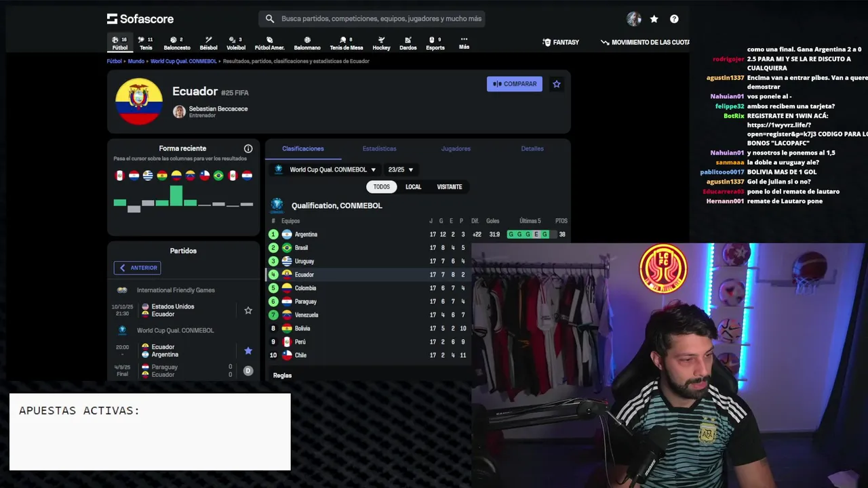Screen dimensions: 868x488
Task: Open the World Cup Qual. CONMEBOL tournament dropdown
Action: click(x=325, y=169)
